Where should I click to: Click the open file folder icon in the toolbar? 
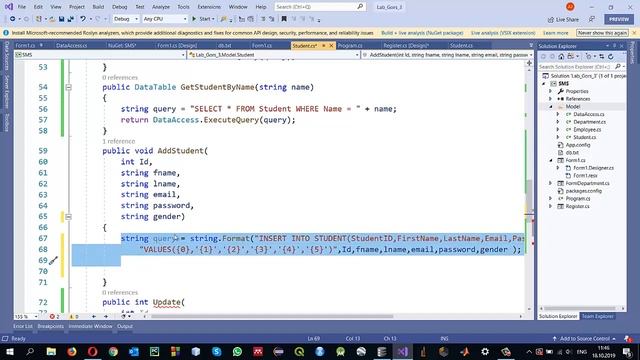52,19
